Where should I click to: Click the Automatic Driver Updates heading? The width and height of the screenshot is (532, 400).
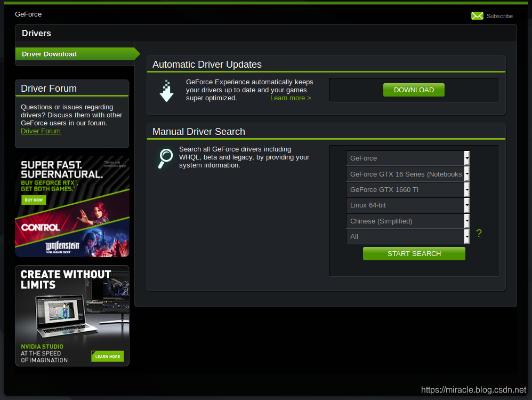(207, 65)
